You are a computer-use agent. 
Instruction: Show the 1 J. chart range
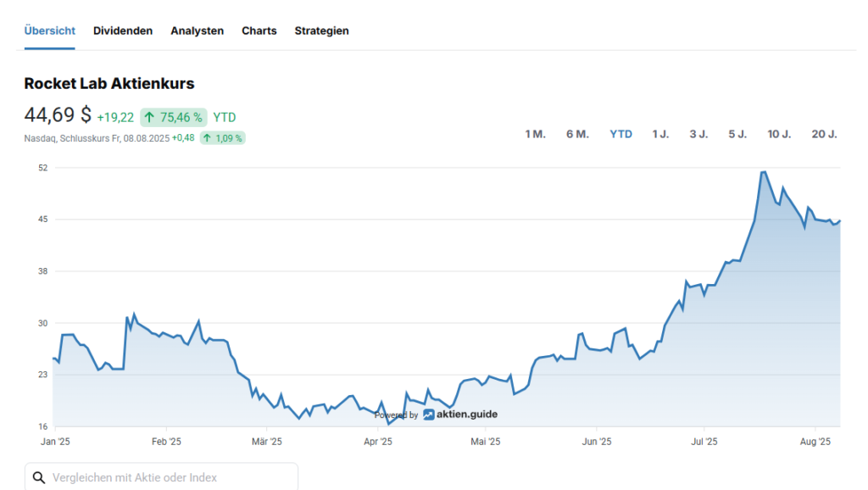(661, 134)
